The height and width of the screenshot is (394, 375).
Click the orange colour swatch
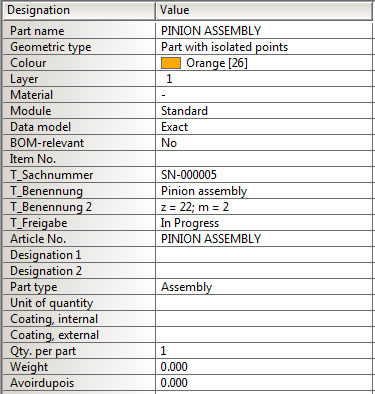171,63
